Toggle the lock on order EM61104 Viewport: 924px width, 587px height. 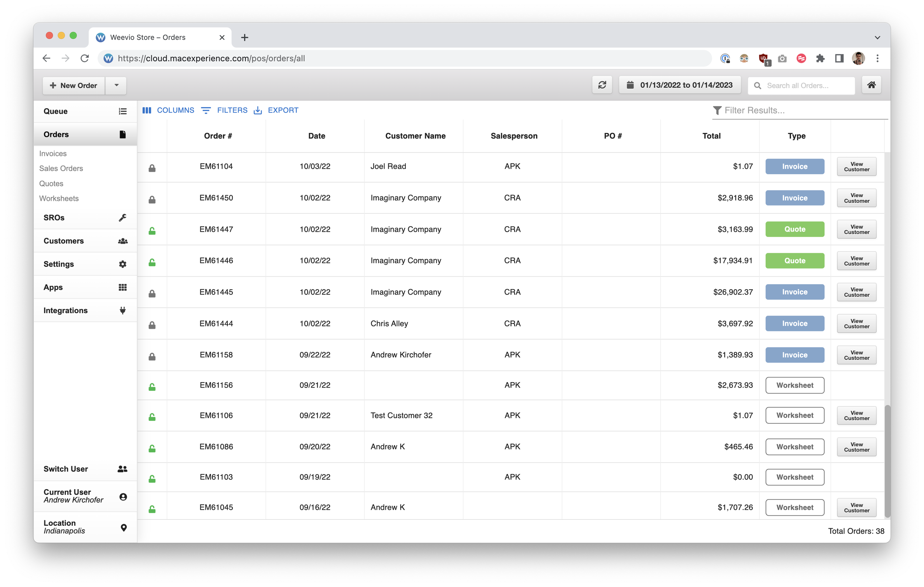pos(152,168)
